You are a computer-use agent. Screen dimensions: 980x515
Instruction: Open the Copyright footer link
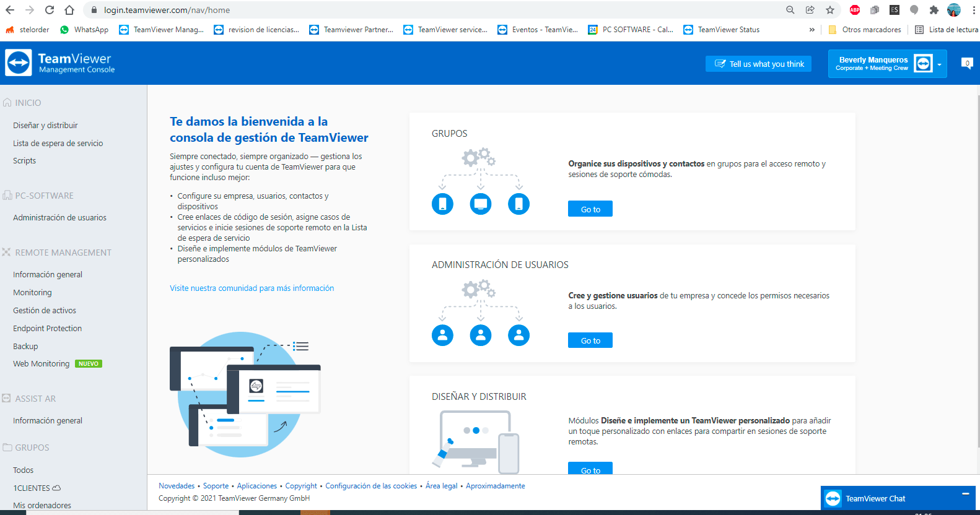click(301, 486)
